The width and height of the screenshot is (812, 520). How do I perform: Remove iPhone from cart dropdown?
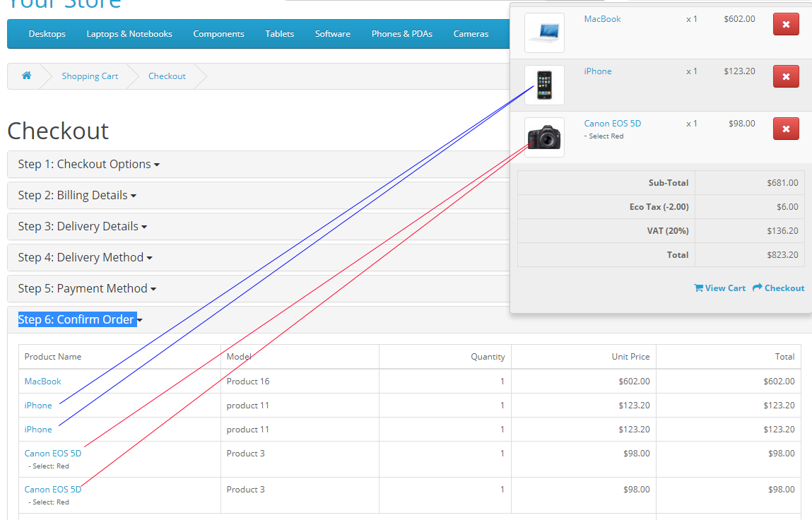pyautogui.click(x=786, y=76)
